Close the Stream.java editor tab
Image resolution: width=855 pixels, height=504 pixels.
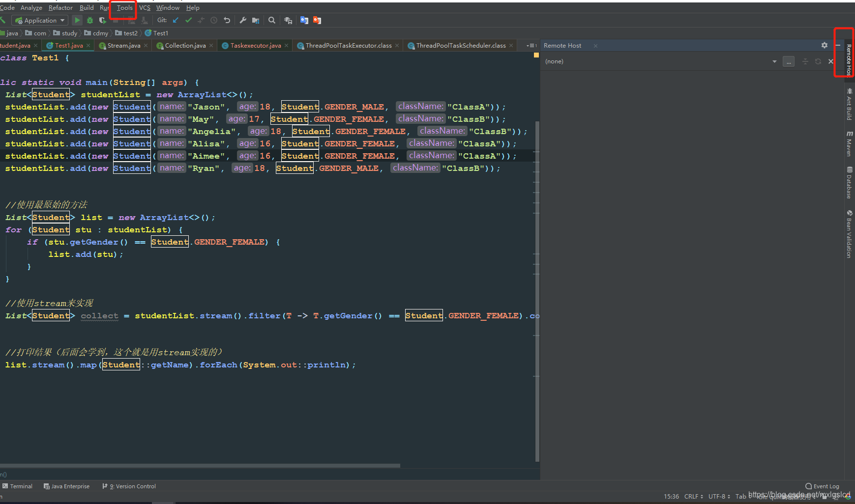click(146, 45)
